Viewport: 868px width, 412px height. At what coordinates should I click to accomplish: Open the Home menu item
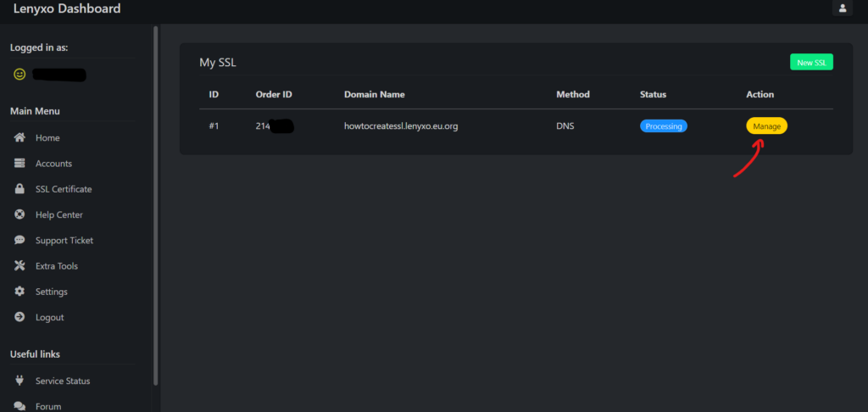(x=47, y=138)
